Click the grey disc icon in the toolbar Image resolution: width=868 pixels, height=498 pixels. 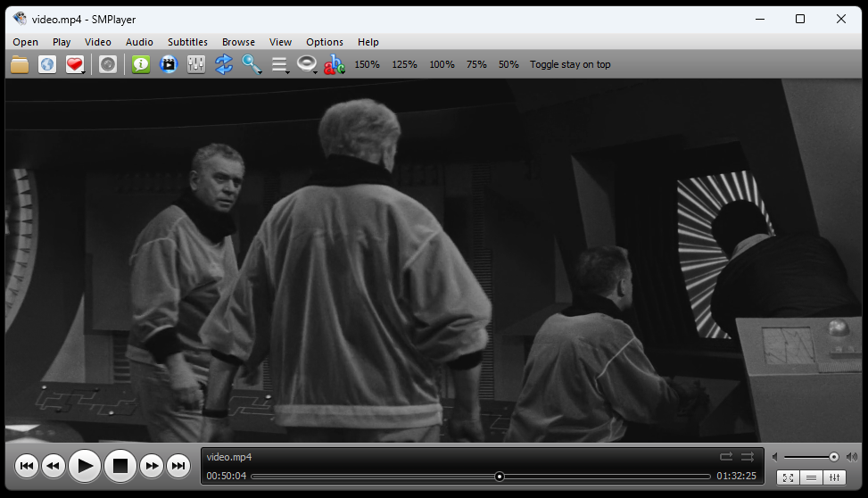[x=108, y=64]
